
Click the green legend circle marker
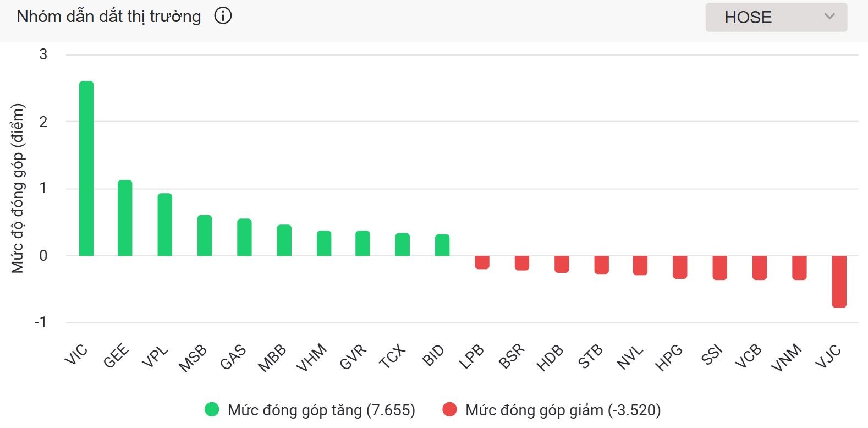(x=212, y=409)
